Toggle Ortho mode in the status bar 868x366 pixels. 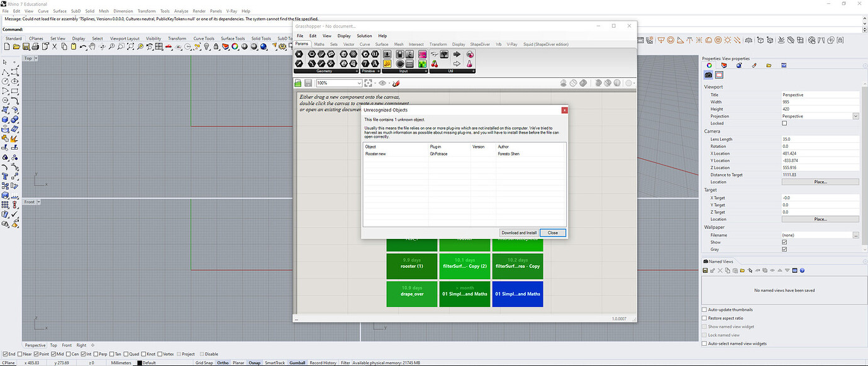(x=223, y=362)
